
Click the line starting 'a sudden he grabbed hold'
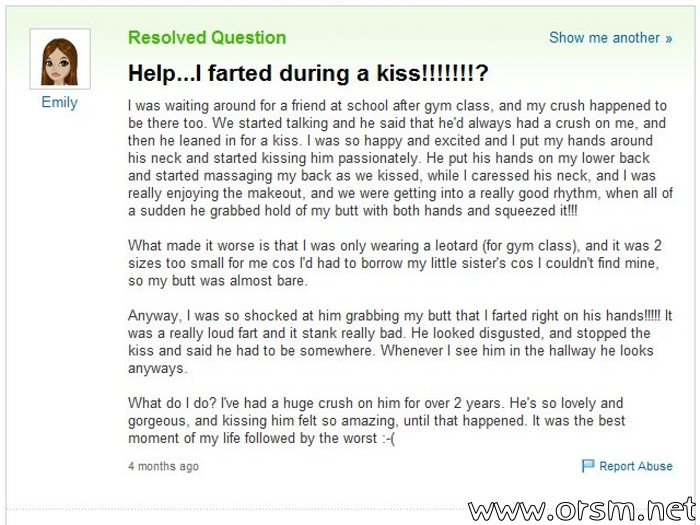353,211
